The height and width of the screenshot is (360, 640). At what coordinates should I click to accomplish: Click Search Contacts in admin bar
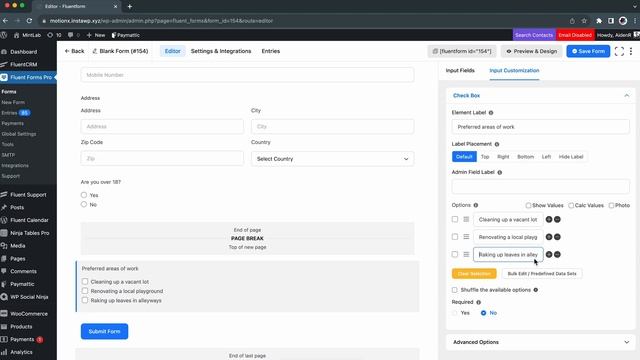[534, 35]
